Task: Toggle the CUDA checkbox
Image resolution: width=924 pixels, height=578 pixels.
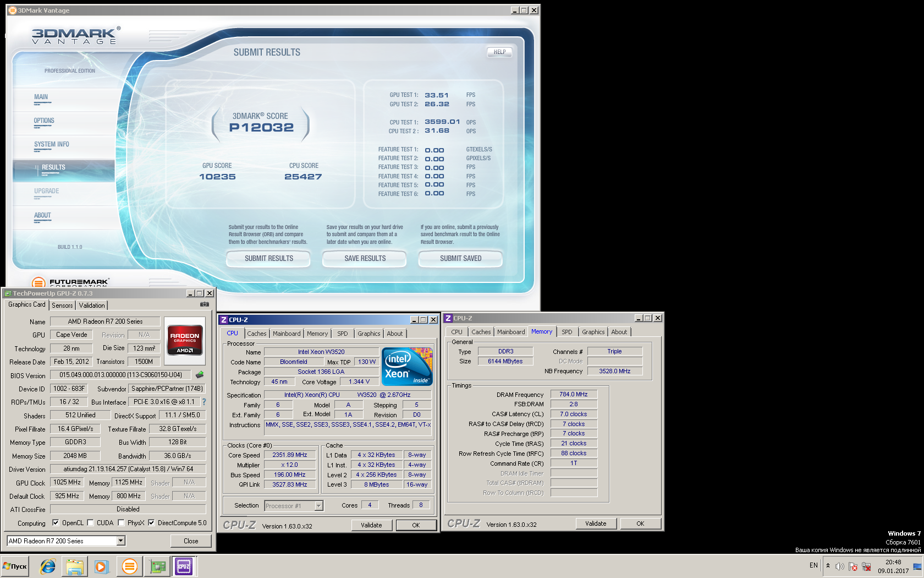Action: 90,523
